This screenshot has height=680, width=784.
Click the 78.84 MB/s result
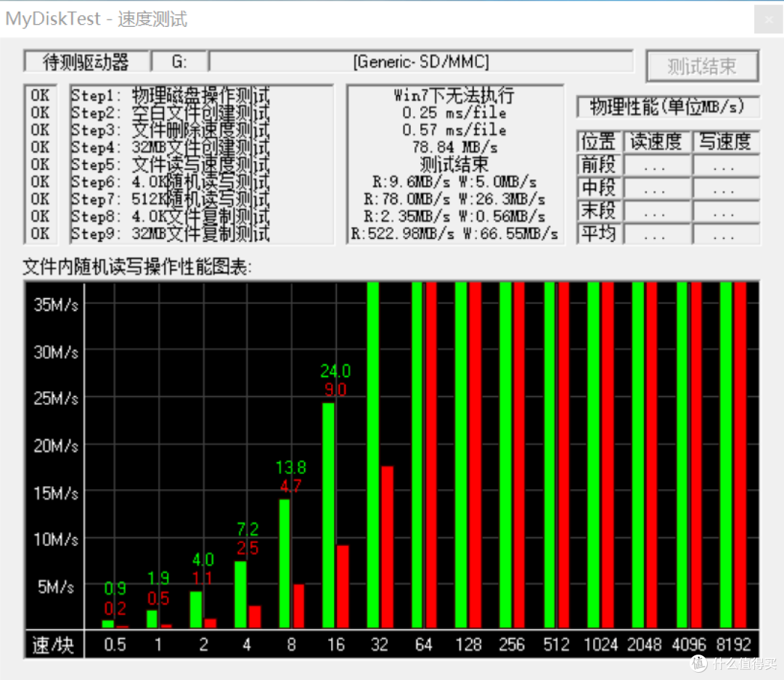pyautogui.click(x=454, y=147)
